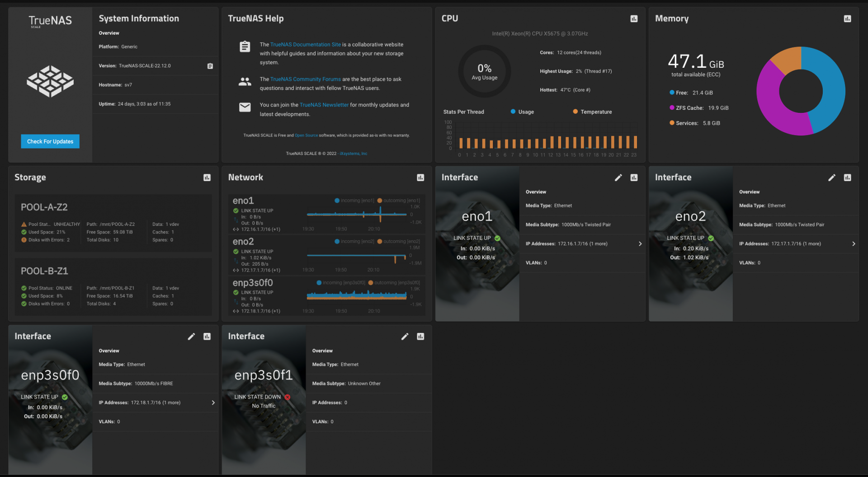This screenshot has width=868, height=477.
Task: Expand eno2 IP Addresses chevron
Action: point(854,244)
